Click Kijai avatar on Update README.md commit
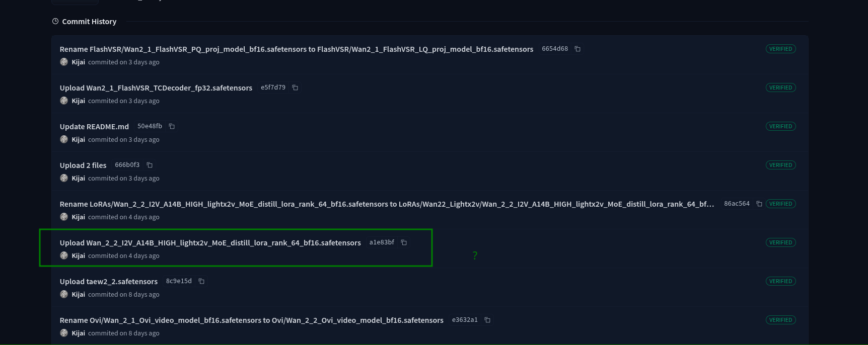Image resolution: width=868 pixels, height=345 pixels. [x=64, y=139]
